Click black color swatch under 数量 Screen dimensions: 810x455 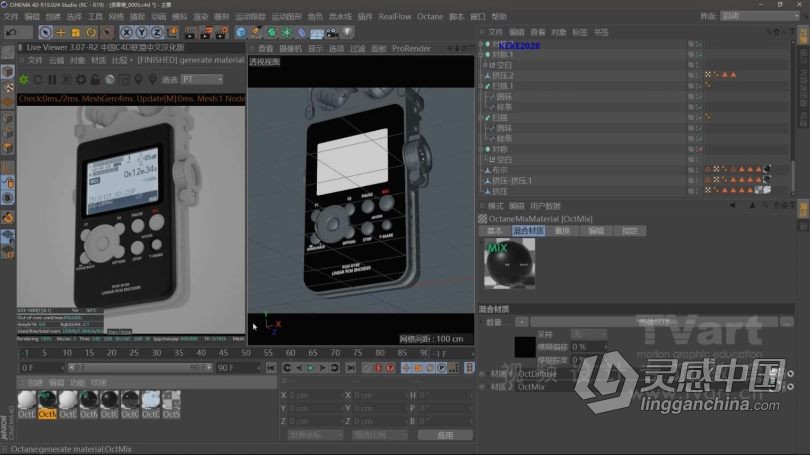pos(524,347)
